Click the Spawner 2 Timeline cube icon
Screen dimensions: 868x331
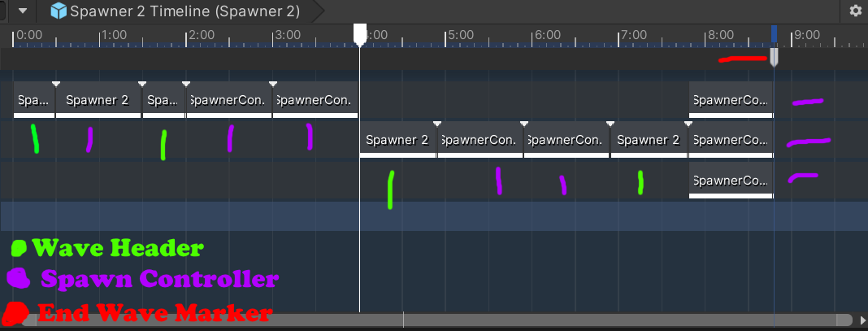pos(59,11)
